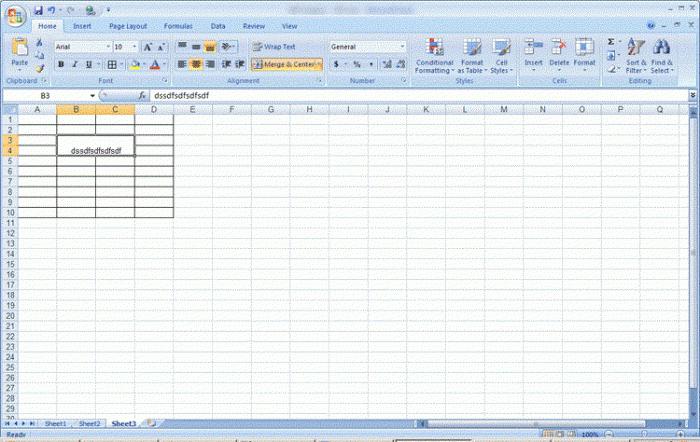Toggle underline formatting
Viewport: 700px width, 442px height.
88,65
